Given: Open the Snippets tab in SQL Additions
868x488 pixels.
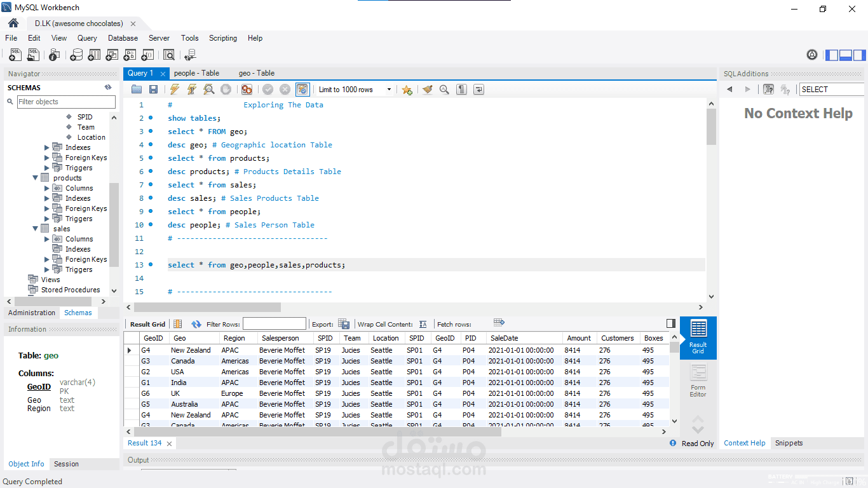Looking at the screenshot, I should (x=789, y=443).
